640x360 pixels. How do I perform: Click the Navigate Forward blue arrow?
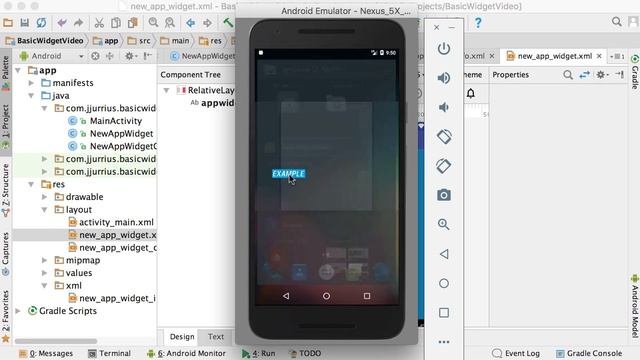coord(207,23)
